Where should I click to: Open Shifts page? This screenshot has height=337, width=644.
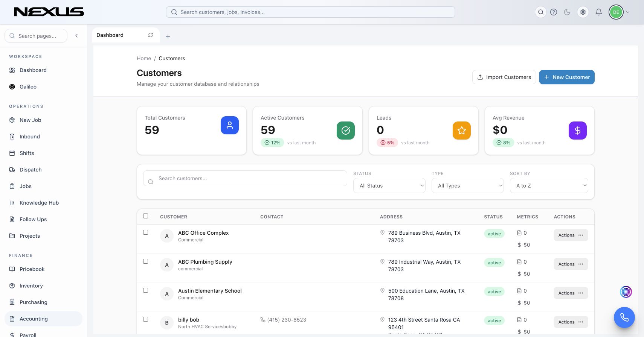click(43, 153)
